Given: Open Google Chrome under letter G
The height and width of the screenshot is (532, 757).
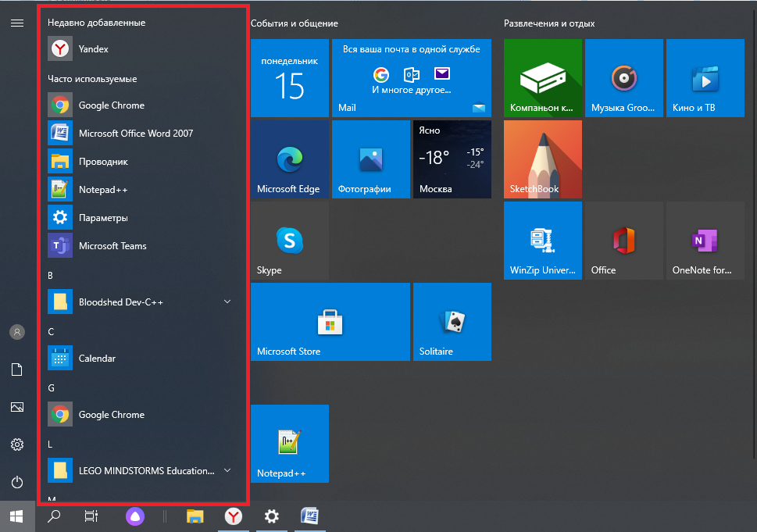Looking at the screenshot, I should point(140,415).
